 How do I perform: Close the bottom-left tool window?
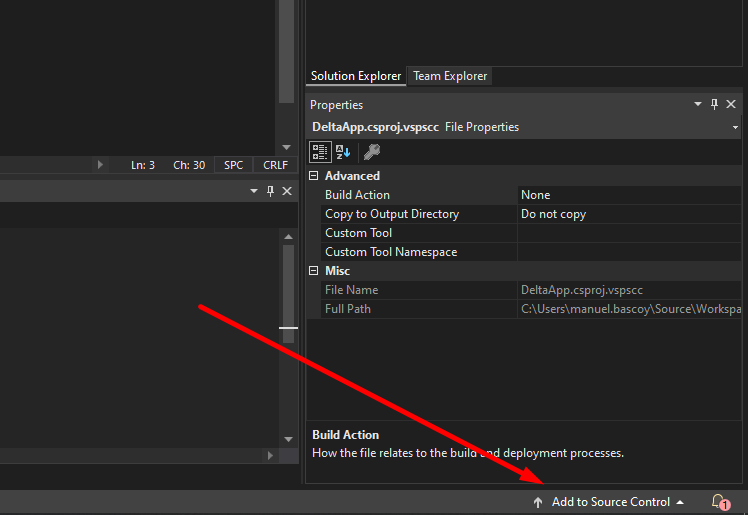coord(287,191)
